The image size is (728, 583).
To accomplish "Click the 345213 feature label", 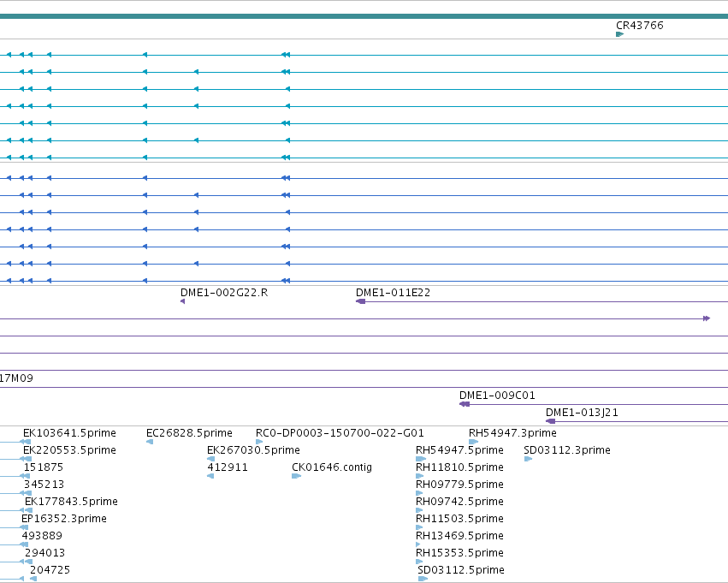I will [44, 485].
